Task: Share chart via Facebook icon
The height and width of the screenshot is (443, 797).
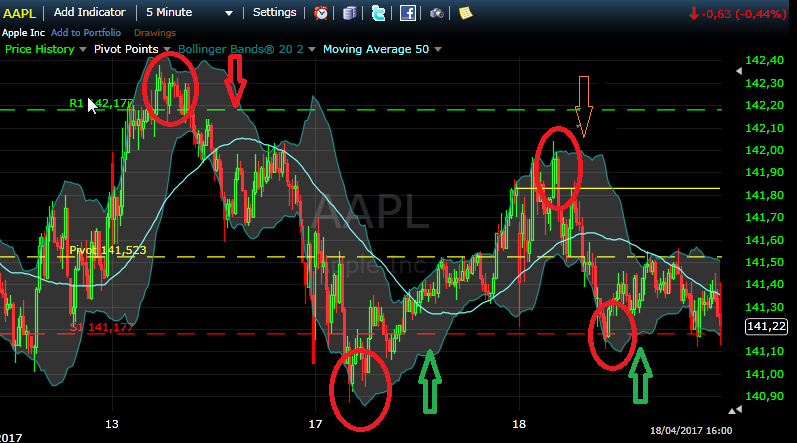Action: click(x=408, y=13)
